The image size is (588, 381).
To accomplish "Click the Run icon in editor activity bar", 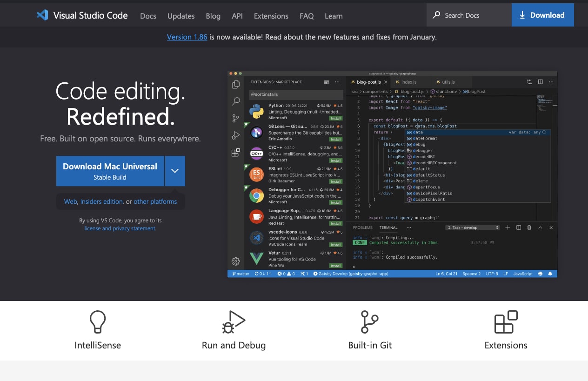I will (236, 135).
